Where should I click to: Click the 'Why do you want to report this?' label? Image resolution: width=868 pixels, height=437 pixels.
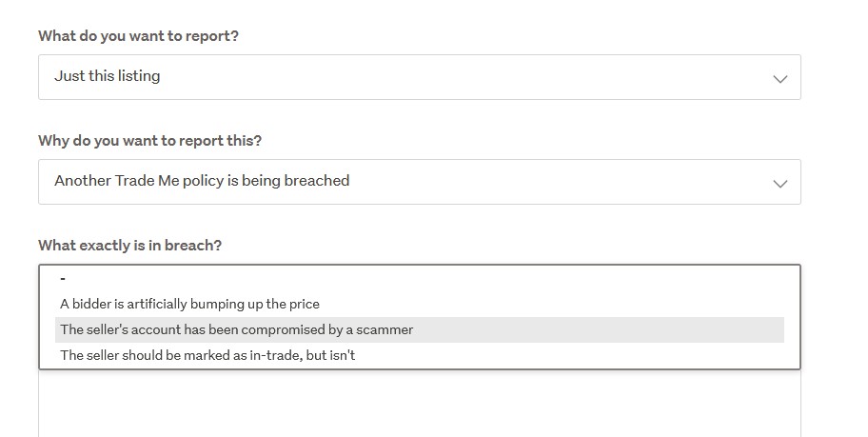coord(149,141)
